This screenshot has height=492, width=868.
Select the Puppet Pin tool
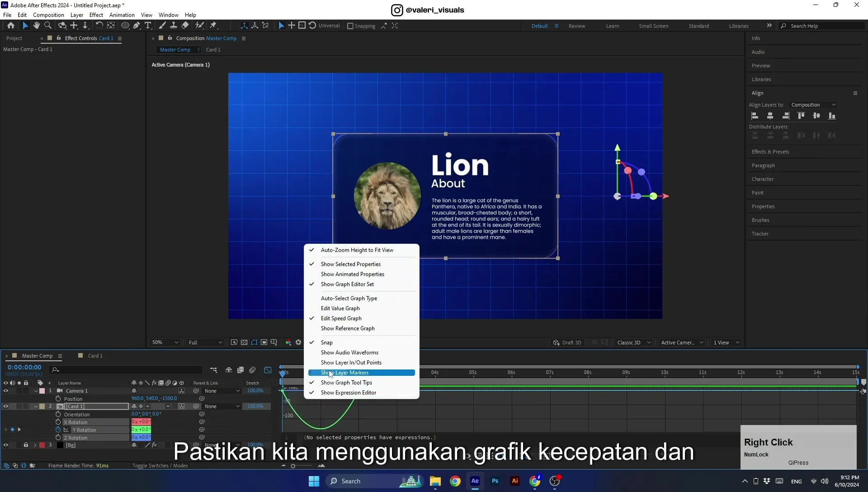(x=214, y=26)
